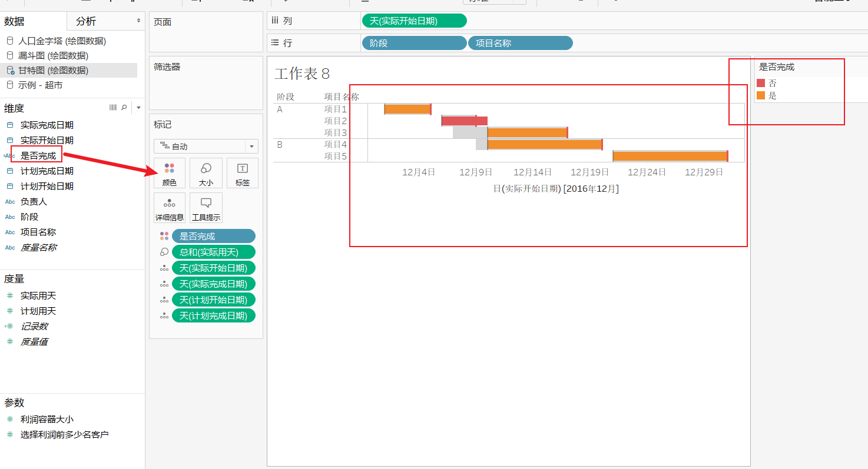Click the 阶段 B row header
The height and width of the screenshot is (469, 868).
[280, 144]
